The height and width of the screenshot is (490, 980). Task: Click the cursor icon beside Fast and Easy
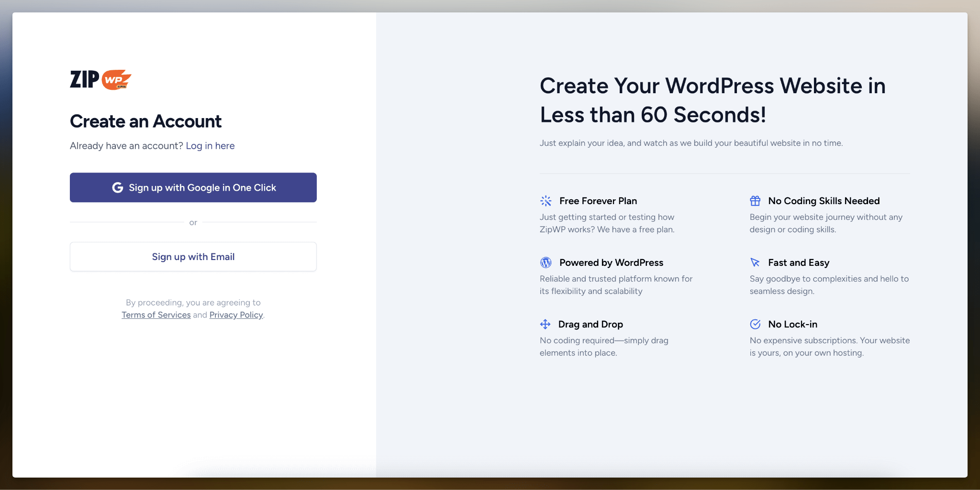(755, 262)
